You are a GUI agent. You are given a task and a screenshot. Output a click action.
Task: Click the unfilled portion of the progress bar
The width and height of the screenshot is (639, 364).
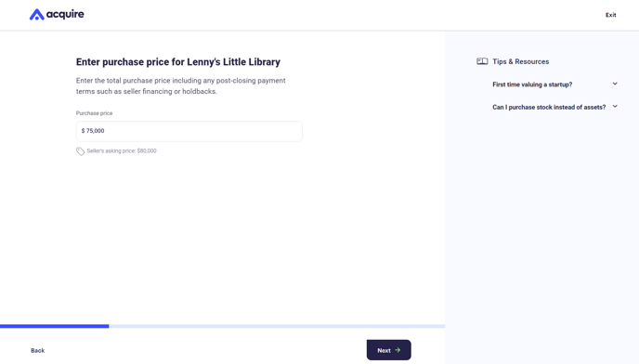[x=277, y=326]
